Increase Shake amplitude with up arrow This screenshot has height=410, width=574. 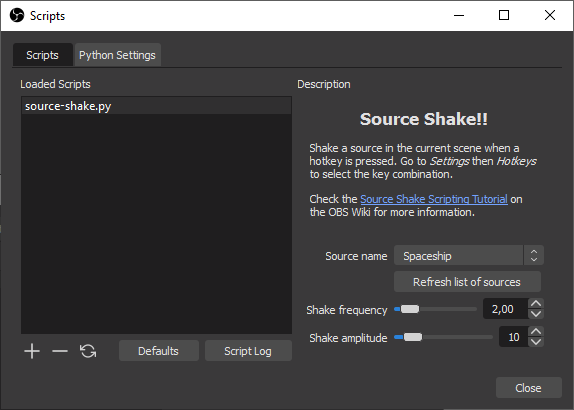pyautogui.click(x=536, y=331)
